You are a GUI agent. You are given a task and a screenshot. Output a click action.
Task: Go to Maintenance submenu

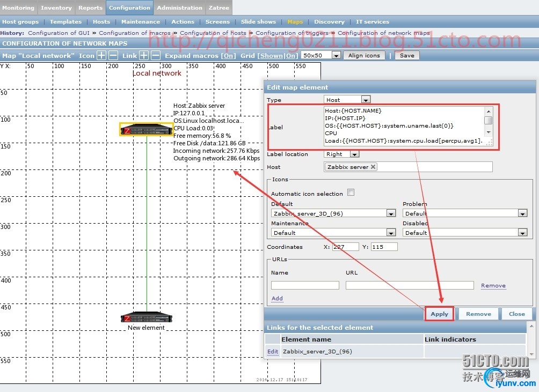click(x=141, y=21)
